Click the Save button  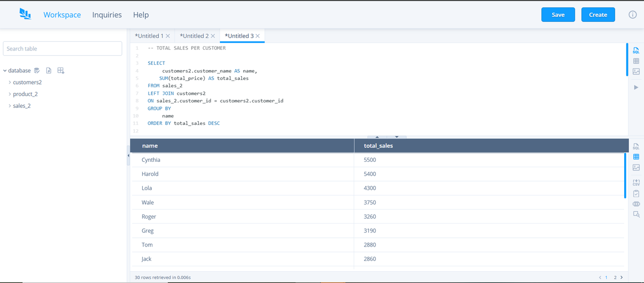pyautogui.click(x=558, y=14)
